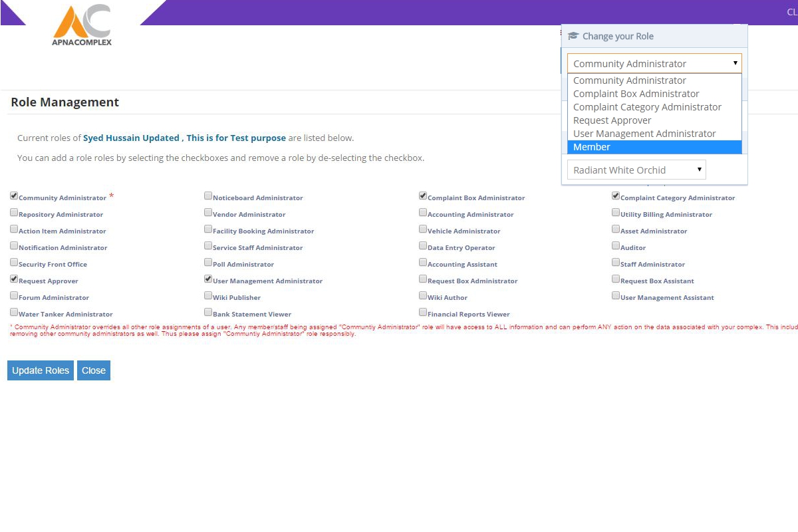798x532 pixels.
Task: Check the Wiki Publisher checkbox
Action: click(208, 296)
